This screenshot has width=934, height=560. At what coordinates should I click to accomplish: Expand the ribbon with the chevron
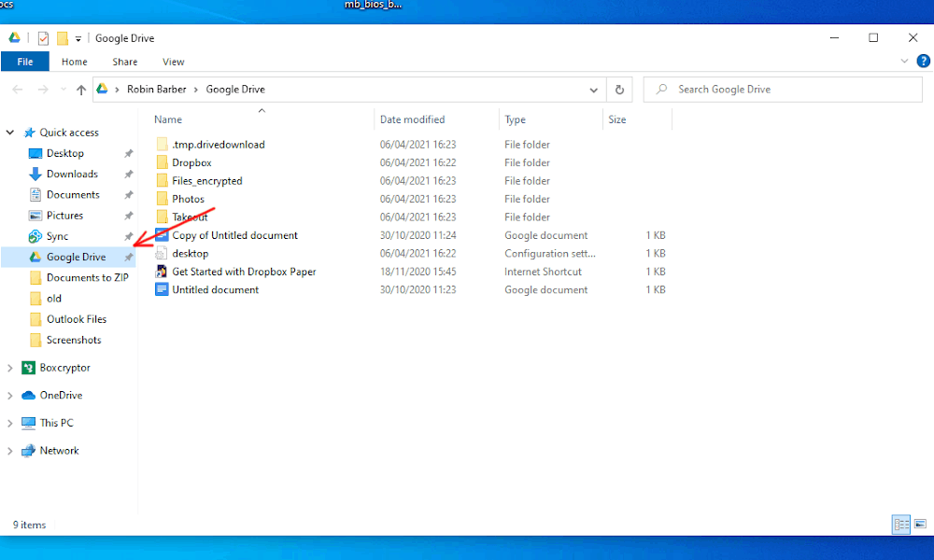coord(904,61)
